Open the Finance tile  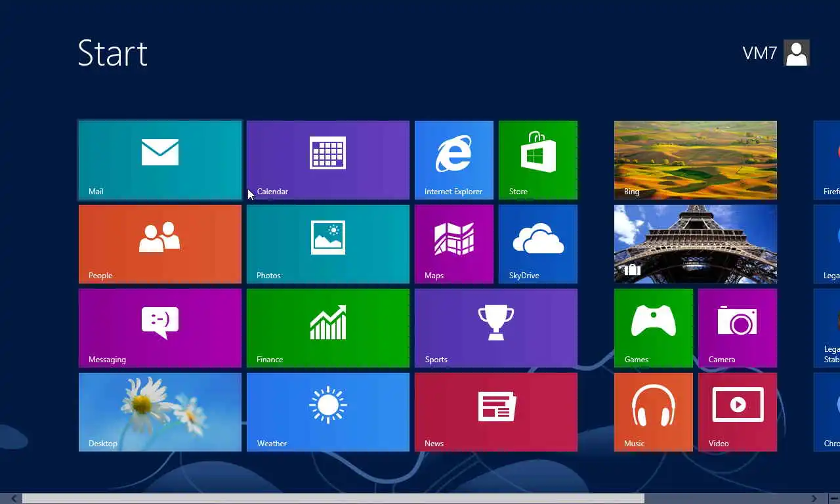[x=328, y=328]
